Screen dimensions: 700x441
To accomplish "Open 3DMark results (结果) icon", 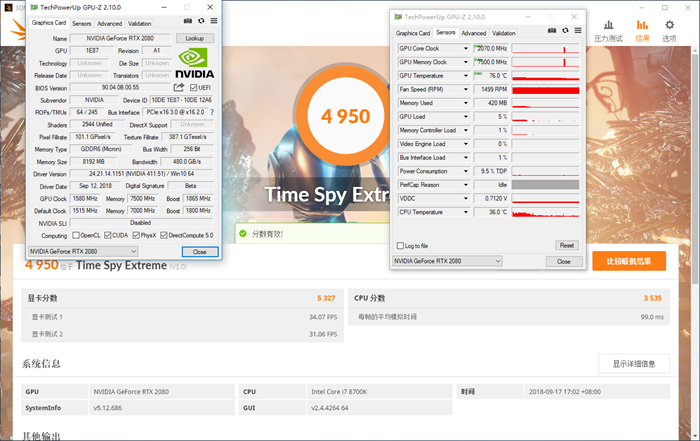I will (642, 31).
